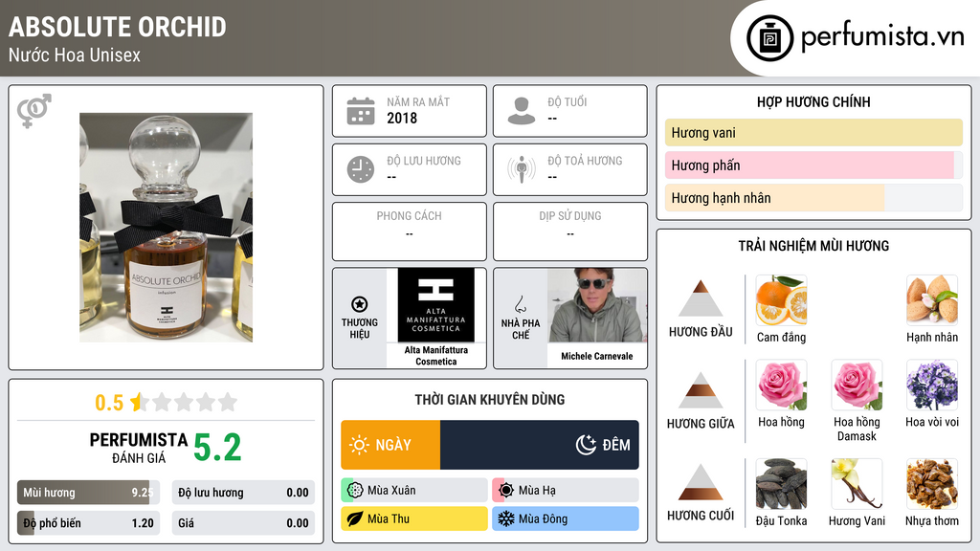
Task: Open the Michele Carnevale name link
Action: (x=597, y=356)
